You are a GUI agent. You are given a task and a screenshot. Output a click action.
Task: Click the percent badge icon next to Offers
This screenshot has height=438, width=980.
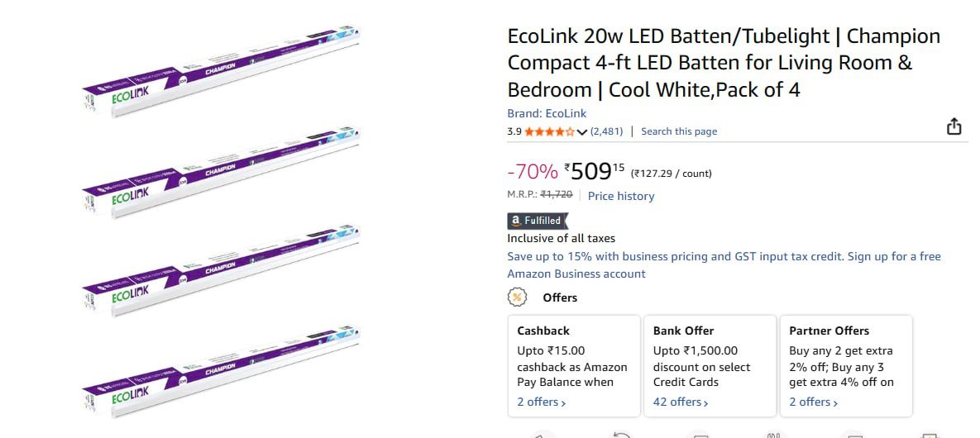tap(517, 298)
